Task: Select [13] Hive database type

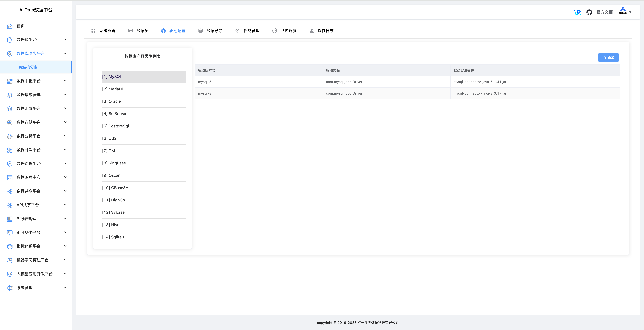Action: coord(111,225)
